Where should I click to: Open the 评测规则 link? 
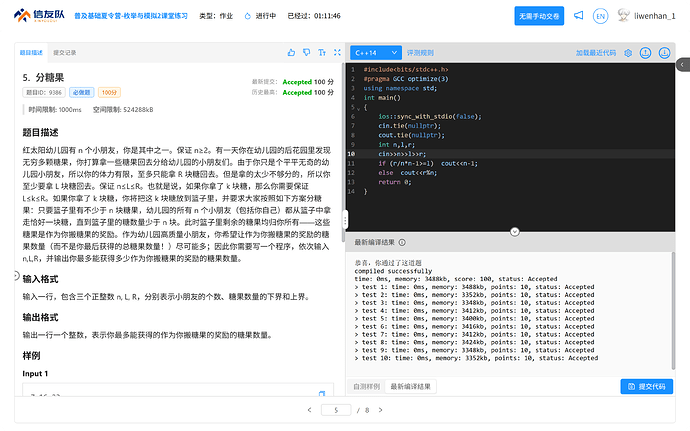(x=420, y=53)
